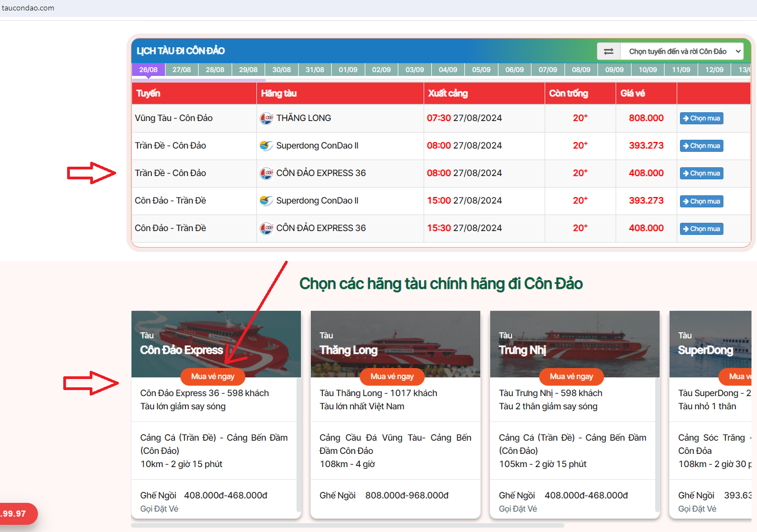The image size is (757, 532).
Task: Click Chọn mua for THĂNG LONG 07:30
Action: 701,118
